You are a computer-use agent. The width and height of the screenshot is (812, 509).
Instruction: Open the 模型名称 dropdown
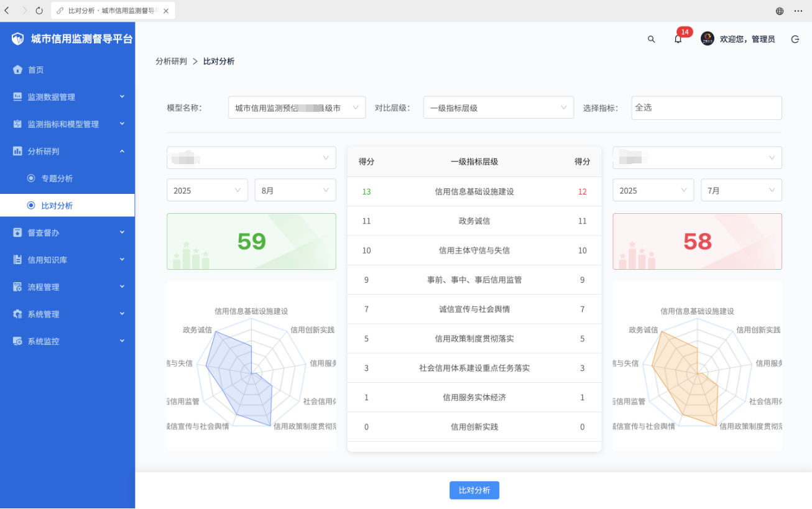point(297,108)
